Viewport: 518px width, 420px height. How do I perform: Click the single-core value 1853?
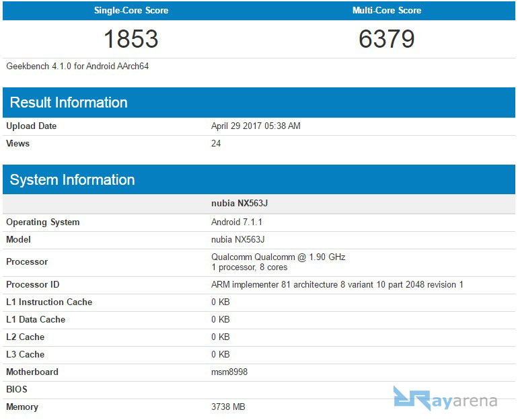coord(131,39)
